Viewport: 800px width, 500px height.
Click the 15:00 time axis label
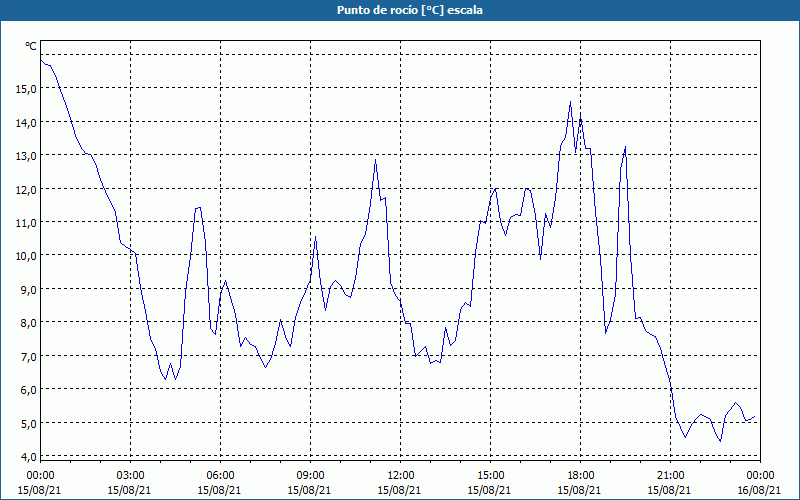pyautogui.click(x=490, y=476)
